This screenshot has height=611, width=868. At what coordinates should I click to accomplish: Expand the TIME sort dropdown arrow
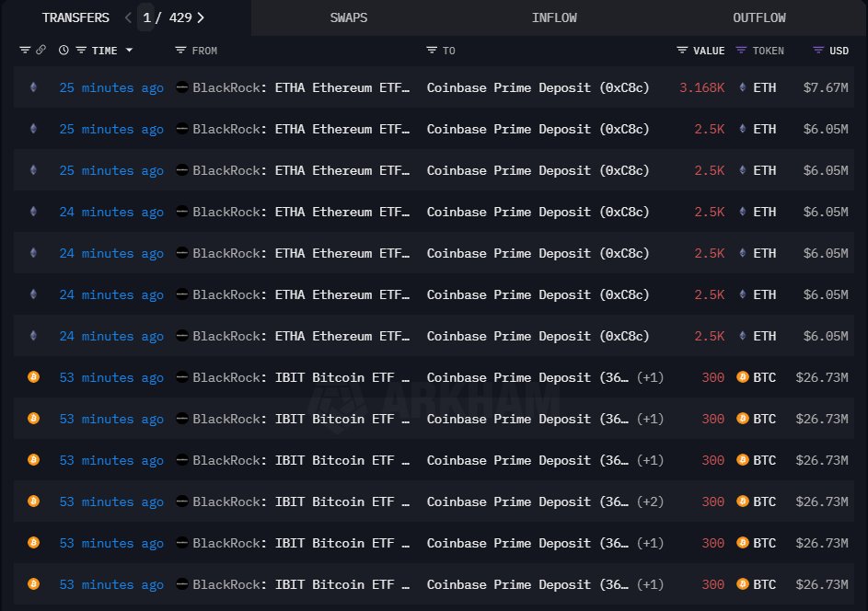129,51
